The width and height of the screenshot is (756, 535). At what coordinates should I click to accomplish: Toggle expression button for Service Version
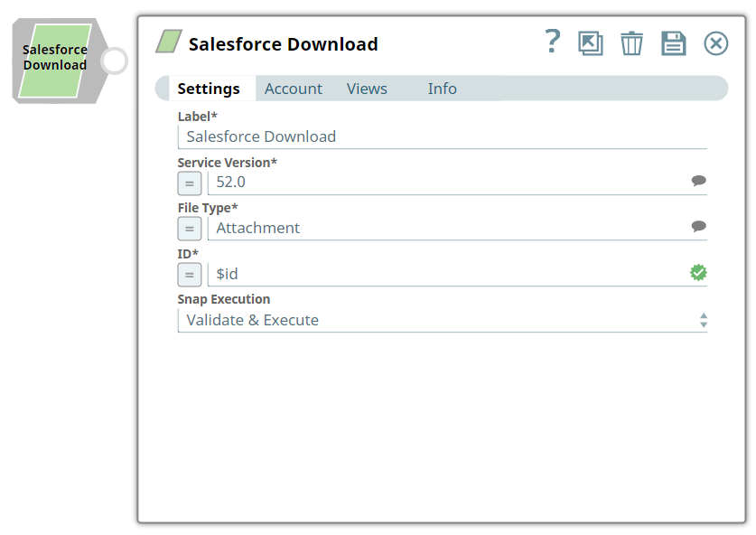click(x=190, y=183)
